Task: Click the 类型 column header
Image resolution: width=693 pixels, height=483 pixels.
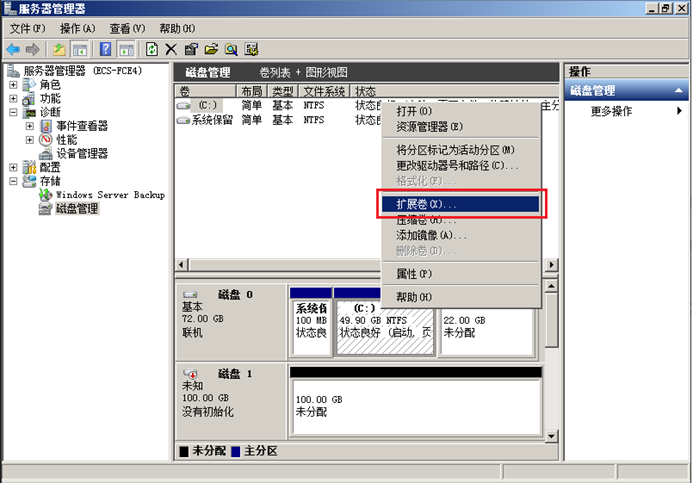Action: [283, 91]
